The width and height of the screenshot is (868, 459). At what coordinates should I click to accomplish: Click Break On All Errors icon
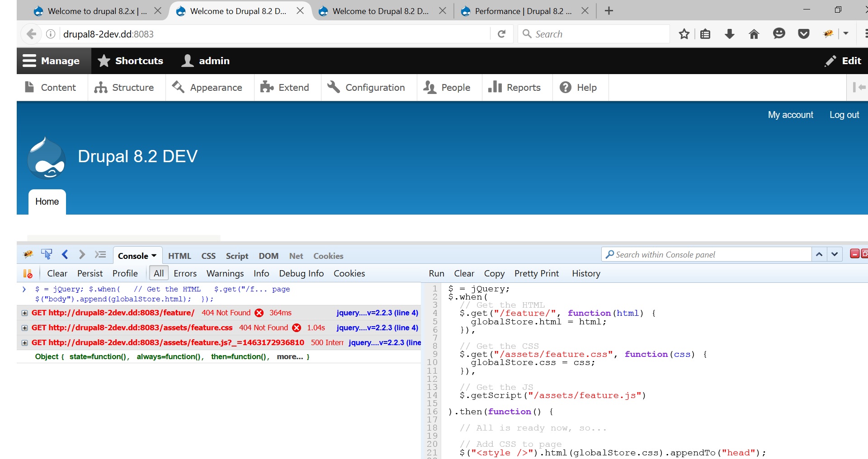tap(28, 273)
